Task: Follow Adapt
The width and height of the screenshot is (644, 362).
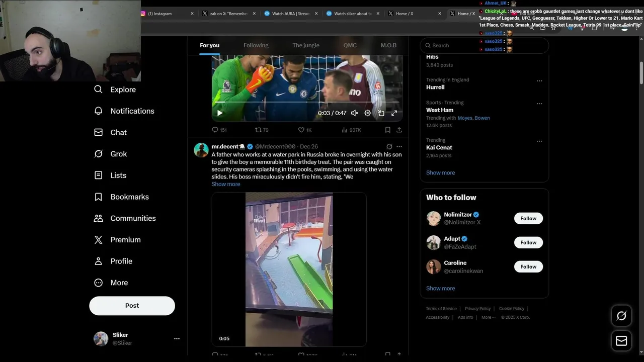Action: point(528,243)
